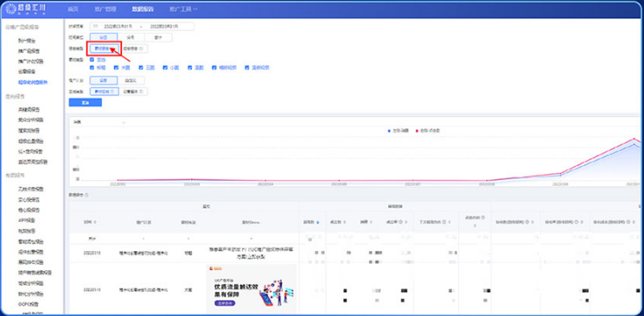The height and width of the screenshot is (316, 644).
Task: Click the calendar icon in the date range field
Action: click(96, 26)
